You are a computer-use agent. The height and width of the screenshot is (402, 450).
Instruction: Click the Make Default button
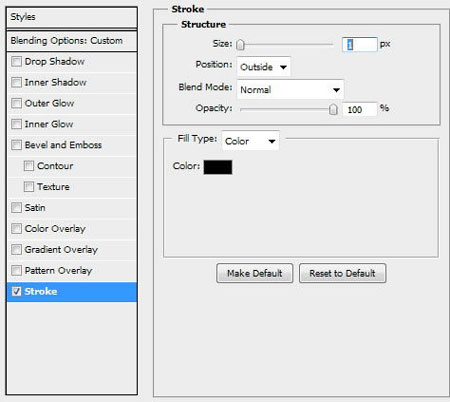tap(255, 273)
